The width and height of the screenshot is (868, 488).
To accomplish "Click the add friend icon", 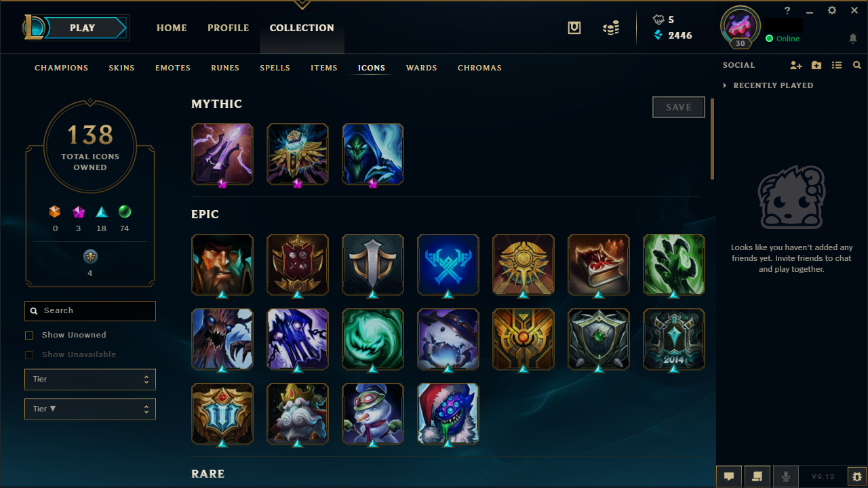I will [796, 65].
